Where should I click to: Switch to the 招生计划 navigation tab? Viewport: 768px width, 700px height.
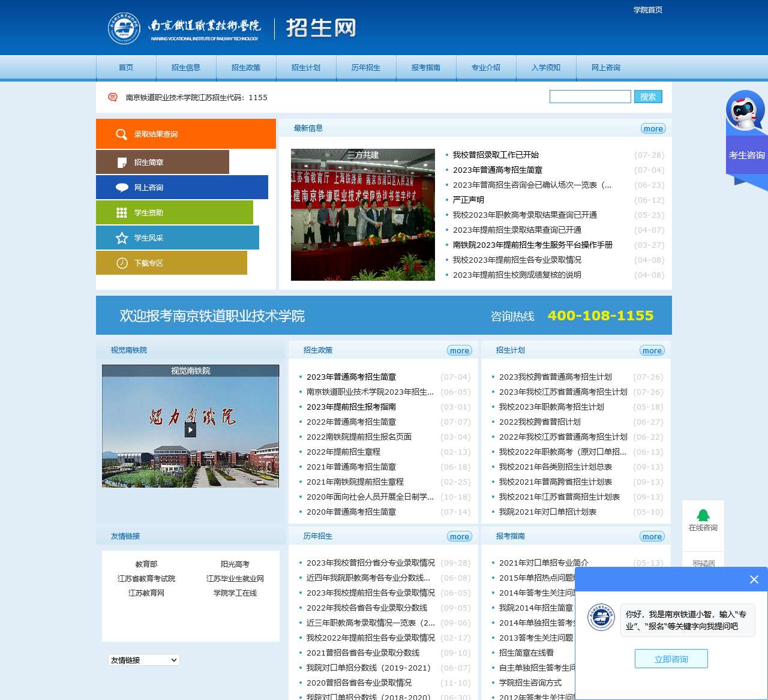coord(306,68)
